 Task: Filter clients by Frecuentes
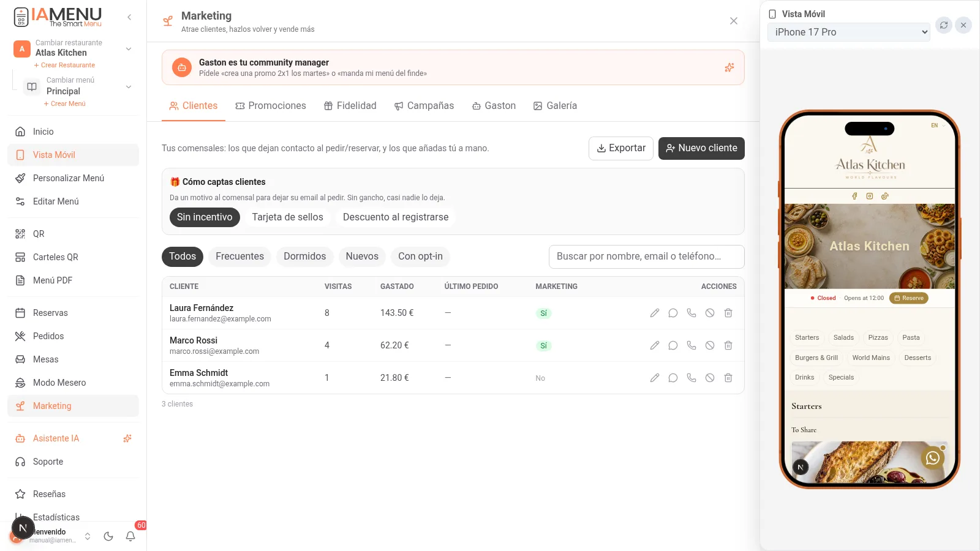tap(239, 257)
